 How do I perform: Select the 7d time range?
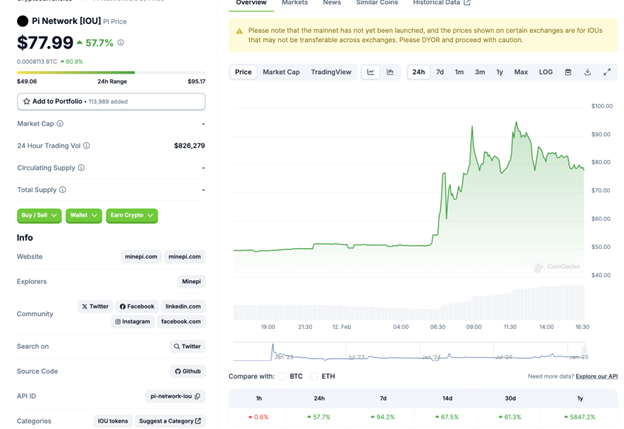(x=440, y=72)
